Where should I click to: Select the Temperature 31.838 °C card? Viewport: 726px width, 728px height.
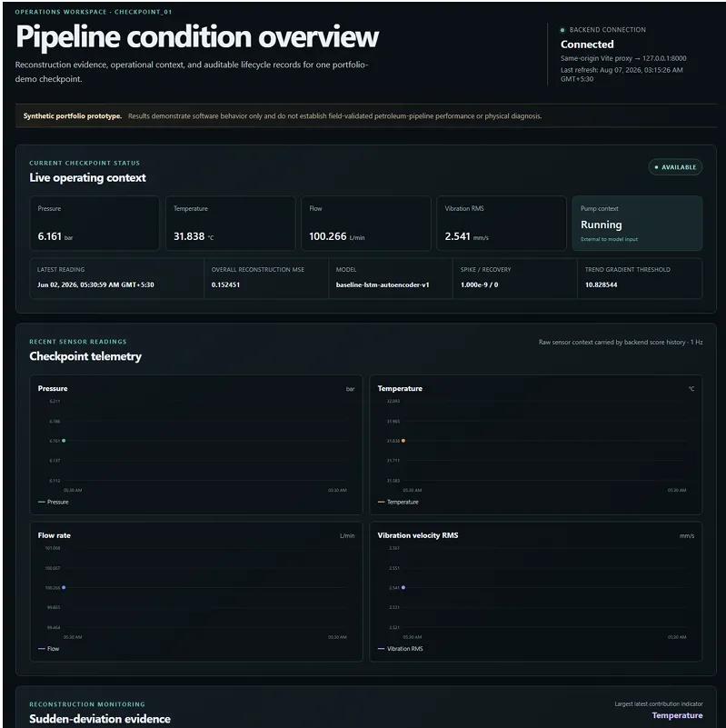230,224
